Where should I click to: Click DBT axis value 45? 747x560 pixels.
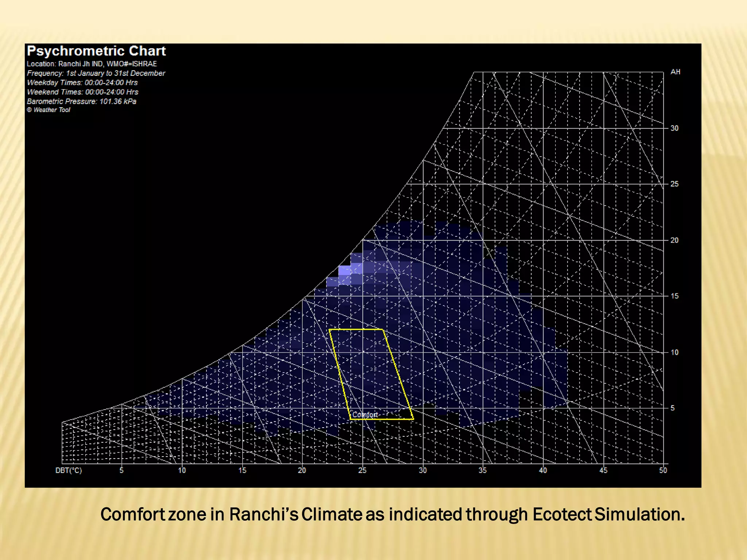603,470
